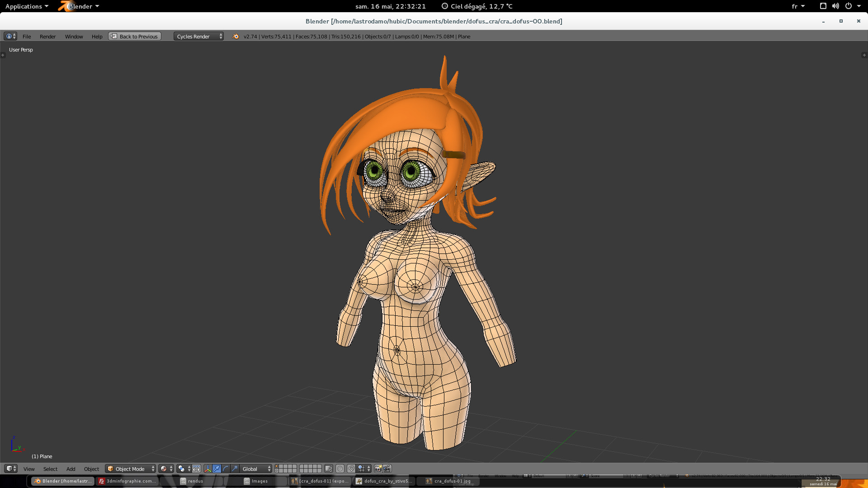This screenshot has width=868, height=488.
Task: Click Verts:75,411 statistic in info bar
Action: coord(276,37)
